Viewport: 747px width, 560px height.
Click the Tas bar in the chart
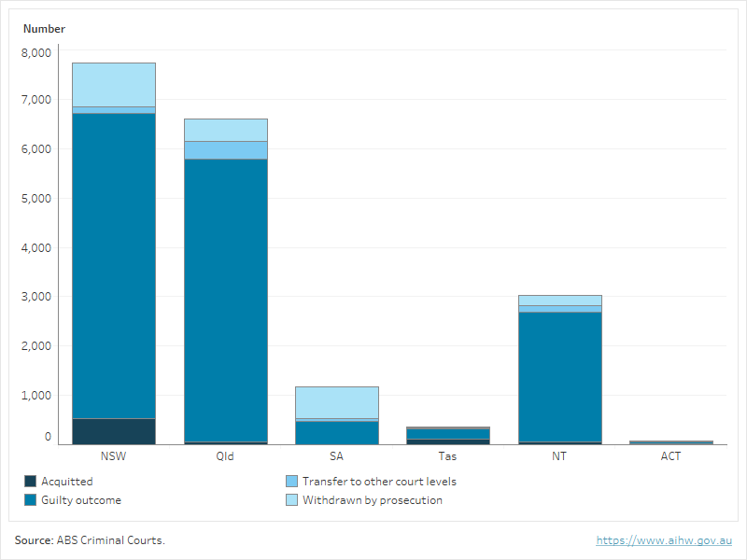click(x=448, y=434)
